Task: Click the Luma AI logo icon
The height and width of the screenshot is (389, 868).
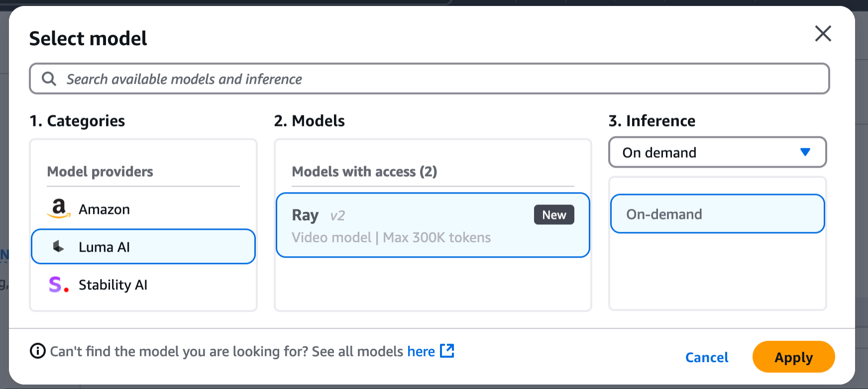Action: click(59, 247)
